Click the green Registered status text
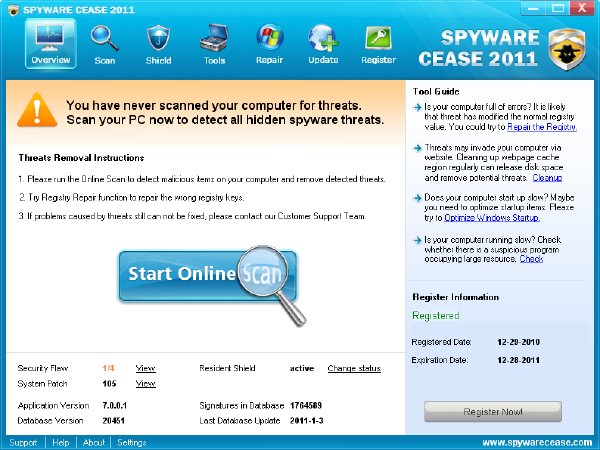600x450 pixels. click(435, 316)
